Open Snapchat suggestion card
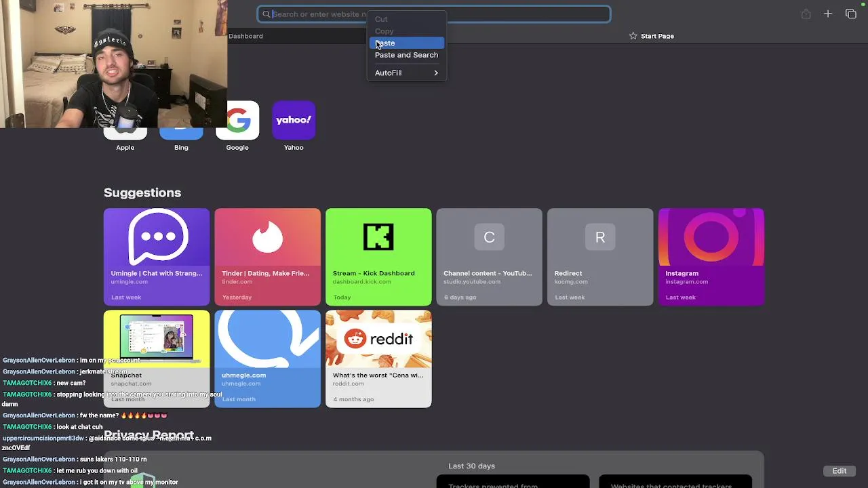Screen dimensions: 868x488 157,359
